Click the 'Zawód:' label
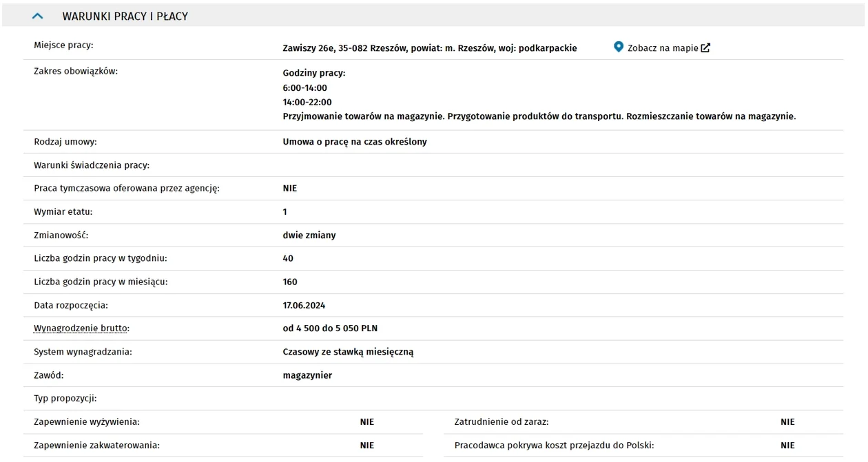The width and height of the screenshot is (868, 462). (x=48, y=375)
